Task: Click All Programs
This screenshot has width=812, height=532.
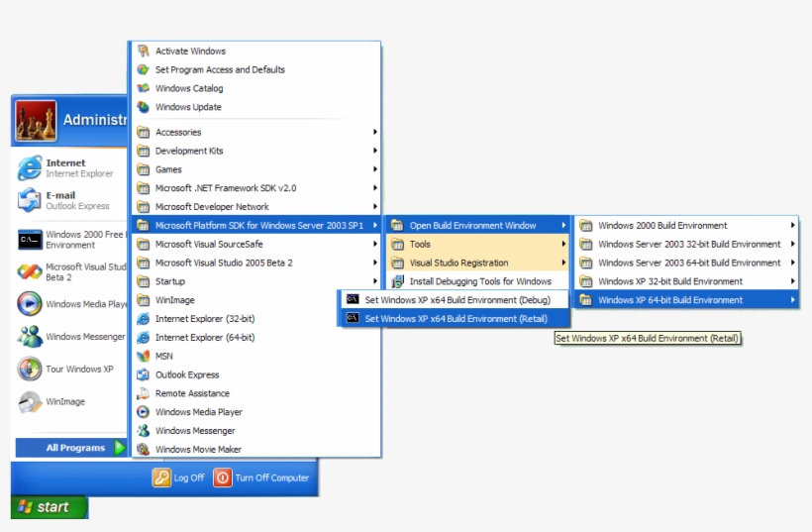Action: 71,448
